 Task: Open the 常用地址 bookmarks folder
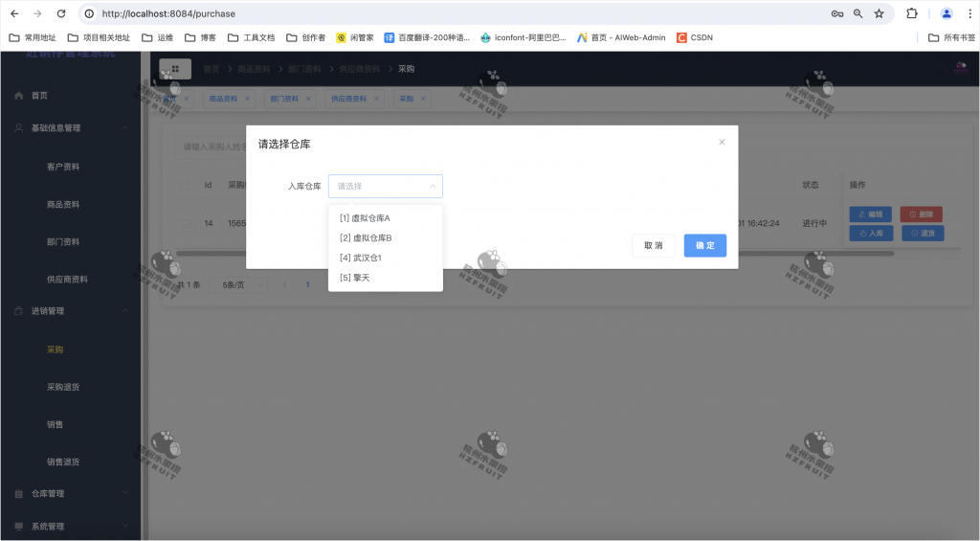pos(33,37)
